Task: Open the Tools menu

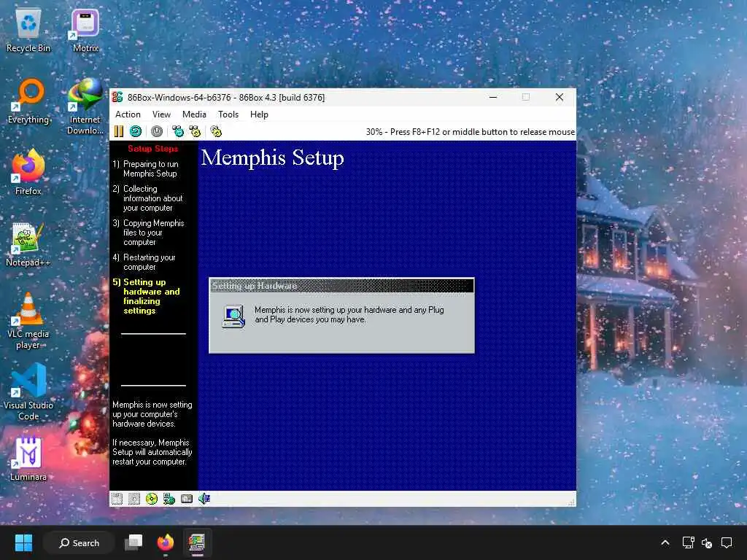Action: [x=228, y=114]
